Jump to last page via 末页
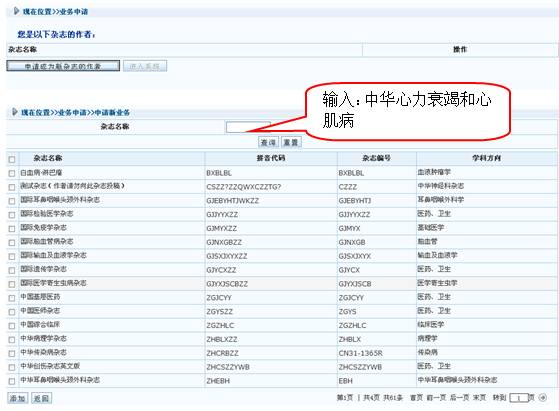The width and height of the screenshot is (559, 411). (479, 397)
